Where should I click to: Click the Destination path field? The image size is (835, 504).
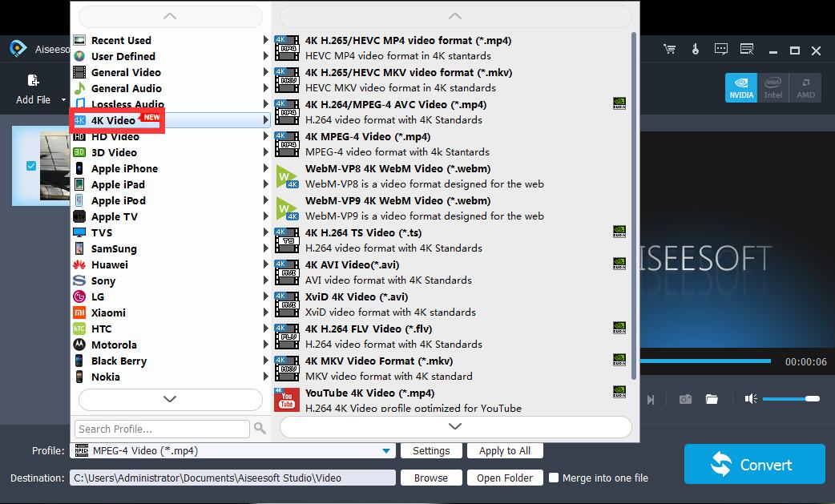(x=232, y=478)
